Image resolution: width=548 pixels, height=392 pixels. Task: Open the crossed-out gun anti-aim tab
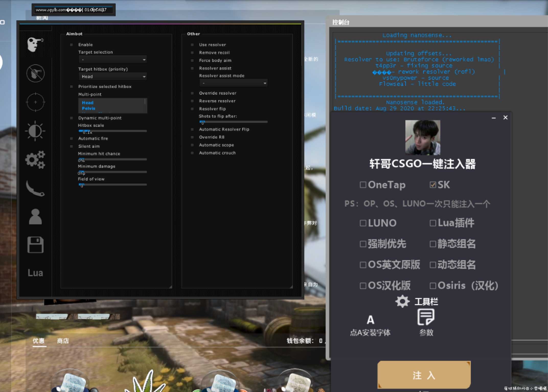[35, 73]
